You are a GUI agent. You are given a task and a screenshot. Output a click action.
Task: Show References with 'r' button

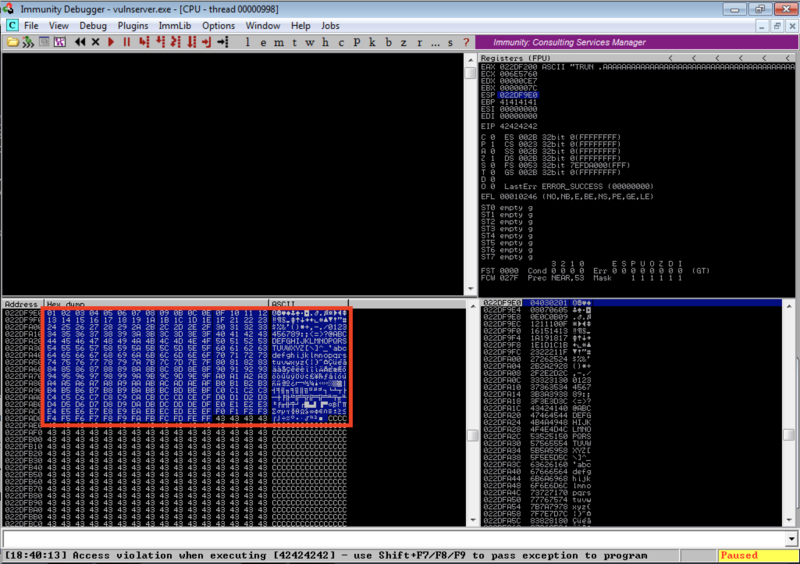(419, 42)
